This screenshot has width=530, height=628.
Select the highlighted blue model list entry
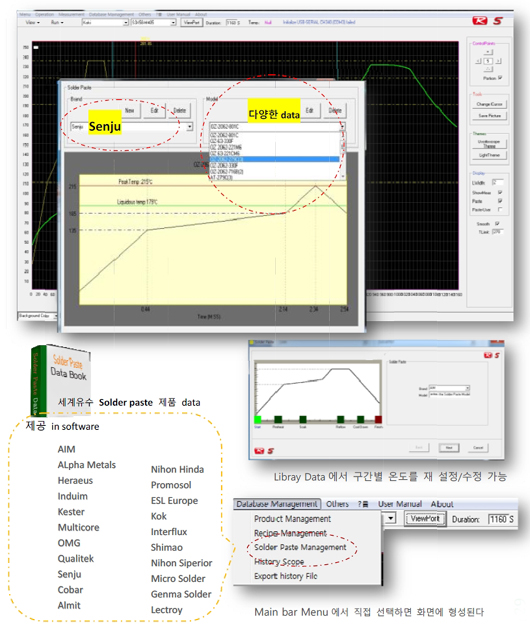274,159
